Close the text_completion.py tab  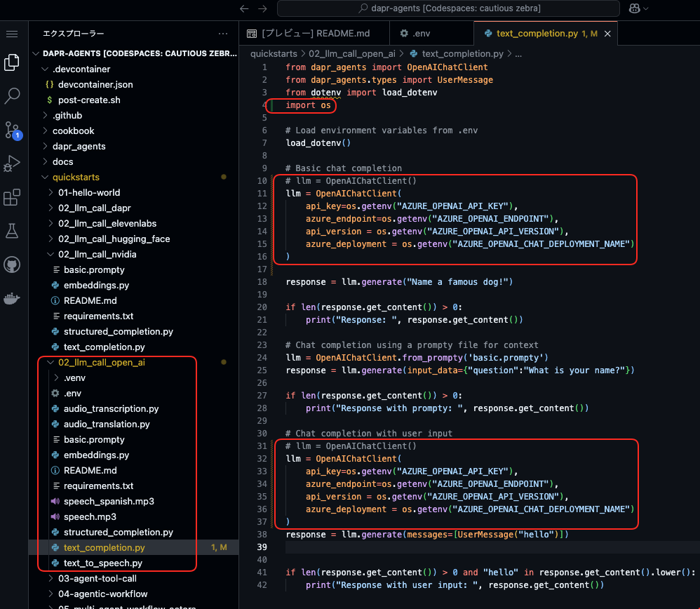click(x=607, y=34)
